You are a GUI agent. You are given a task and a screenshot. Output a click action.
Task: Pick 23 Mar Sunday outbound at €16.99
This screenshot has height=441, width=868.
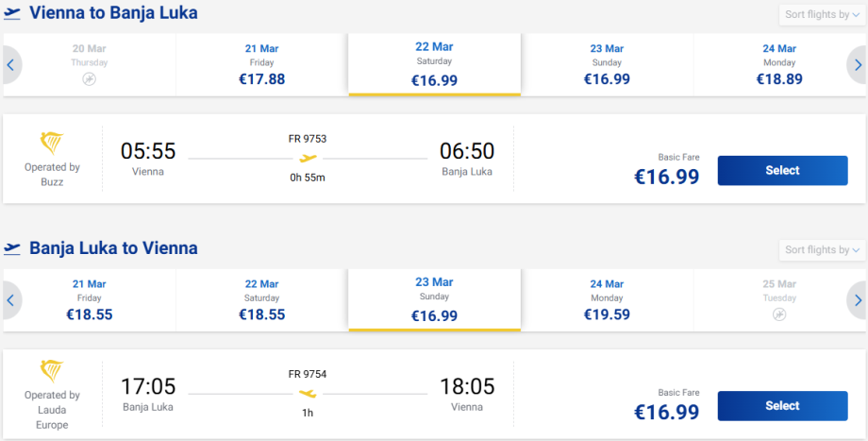tap(607, 64)
